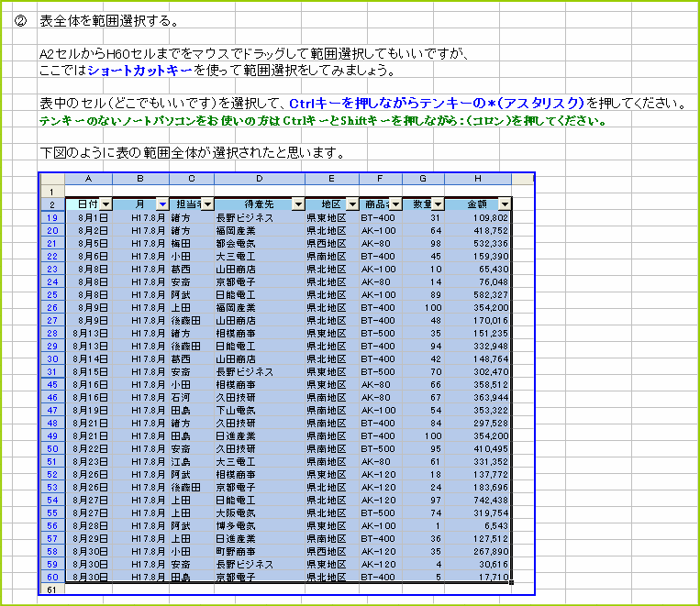Click the 県西地区 cell in row 21

[x=332, y=244]
